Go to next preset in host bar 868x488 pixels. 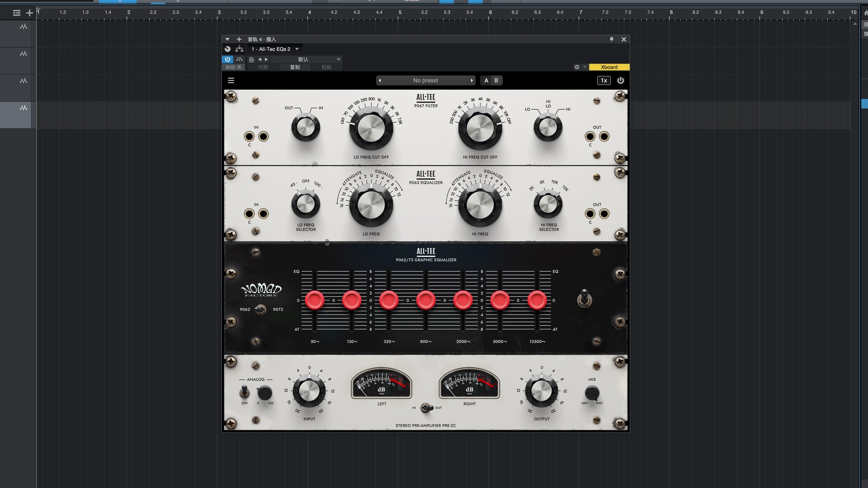pos(266,59)
